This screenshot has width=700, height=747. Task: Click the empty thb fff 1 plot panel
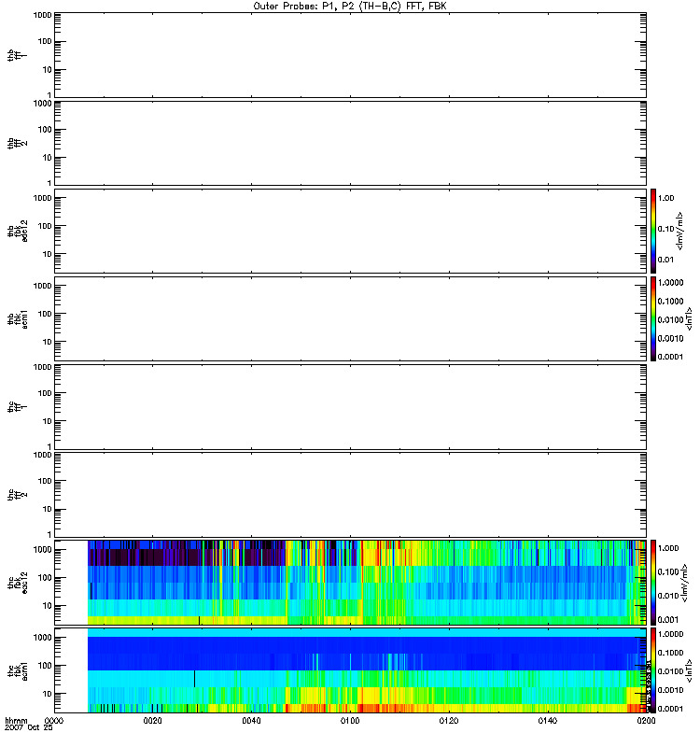pos(350,55)
